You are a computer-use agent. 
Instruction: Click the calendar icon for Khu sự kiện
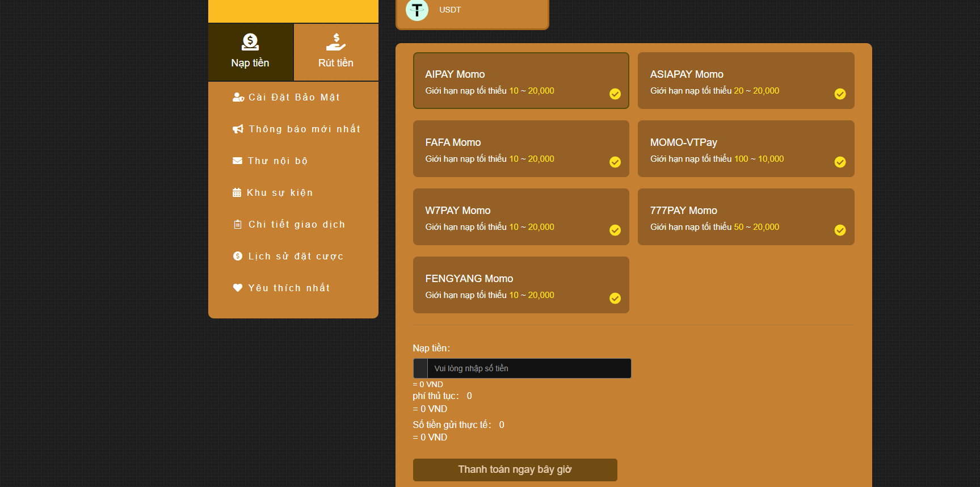pyautogui.click(x=237, y=192)
